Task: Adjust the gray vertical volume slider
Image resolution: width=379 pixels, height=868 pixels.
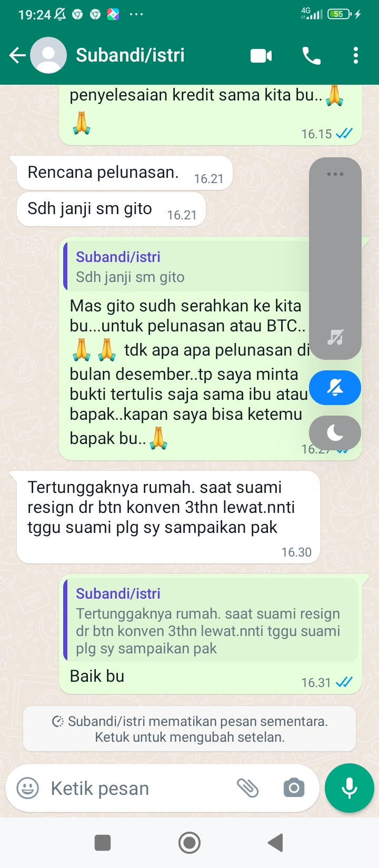Action: [x=335, y=258]
